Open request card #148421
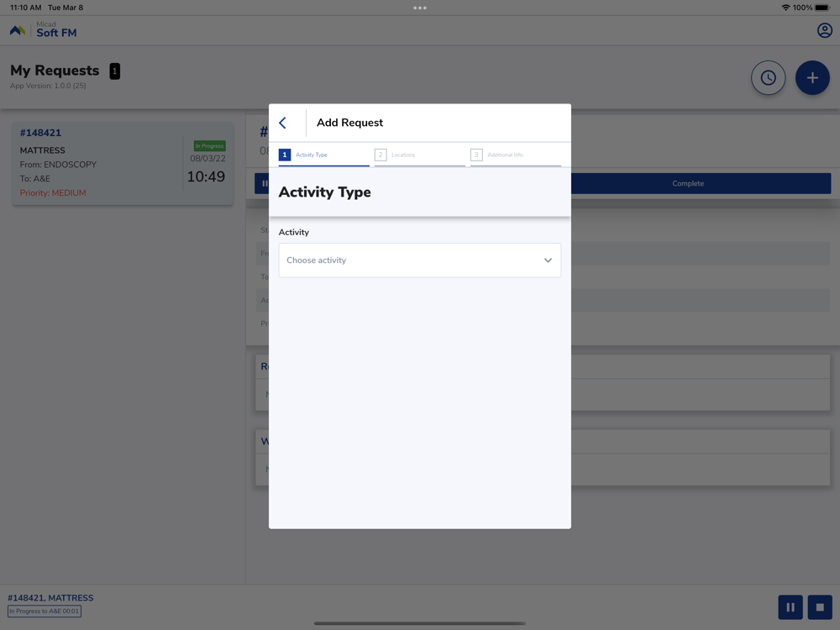Screen dimensions: 840x630 (x=123, y=164)
